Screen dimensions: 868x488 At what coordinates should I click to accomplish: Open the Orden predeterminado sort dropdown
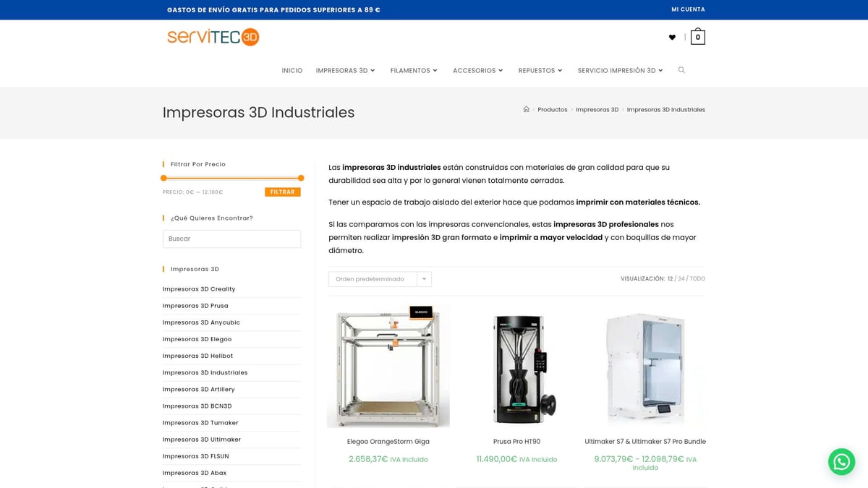380,279
